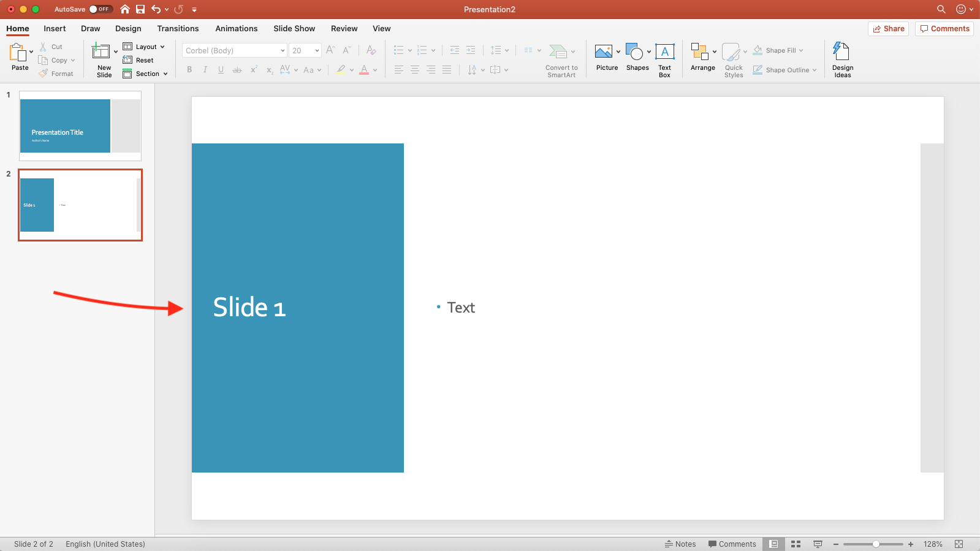
Task: Toggle the AutoSave switch
Action: point(101,9)
